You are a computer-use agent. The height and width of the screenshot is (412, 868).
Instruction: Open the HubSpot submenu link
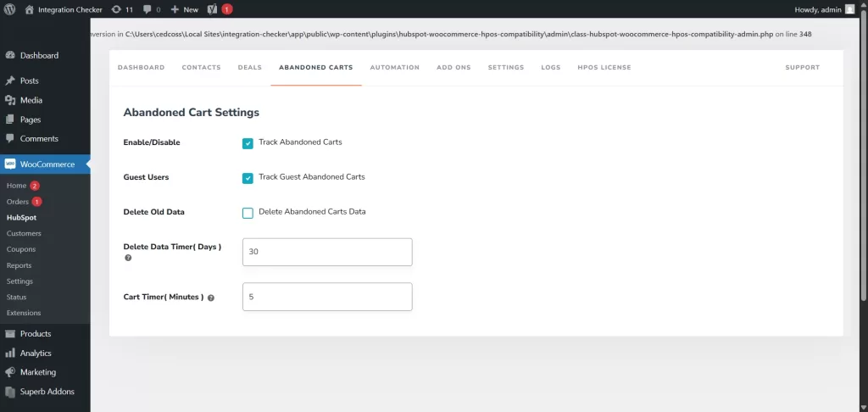21,218
